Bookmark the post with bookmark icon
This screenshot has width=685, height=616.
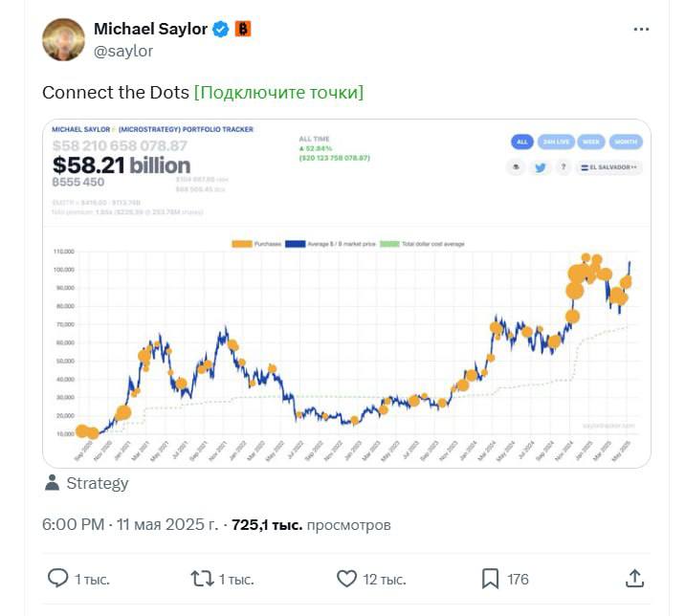coord(490,579)
